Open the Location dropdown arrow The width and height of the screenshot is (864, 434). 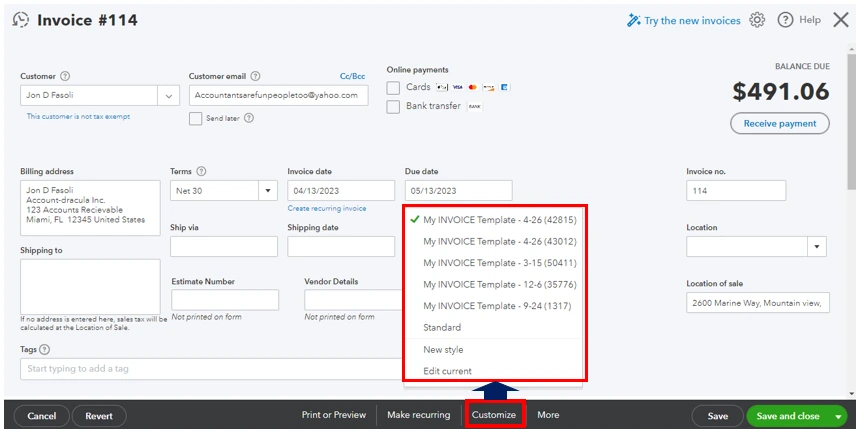(x=817, y=247)
